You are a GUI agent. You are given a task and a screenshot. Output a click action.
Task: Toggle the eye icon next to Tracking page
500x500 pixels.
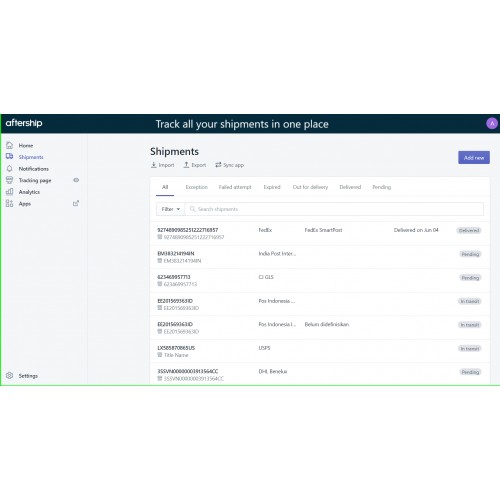[x=76, y=180]
